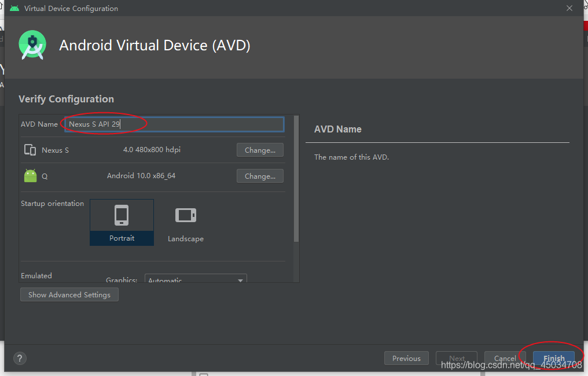Screen dimensions: 588x376
Task: Click the Android icon in the title bar
Action: [x=14, y=8]
